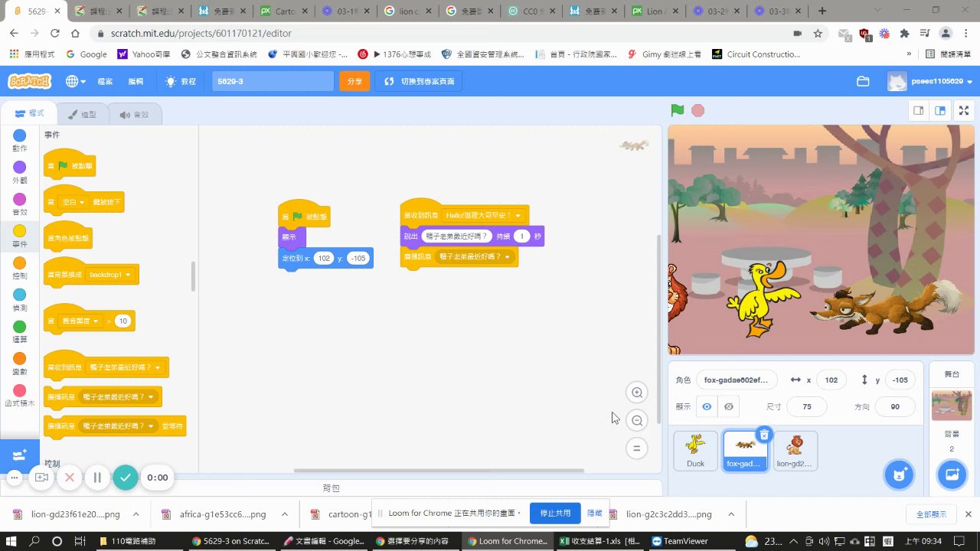Click the sprite y field -105
This screenshot has height=551, width=980.
pos(900,380)
